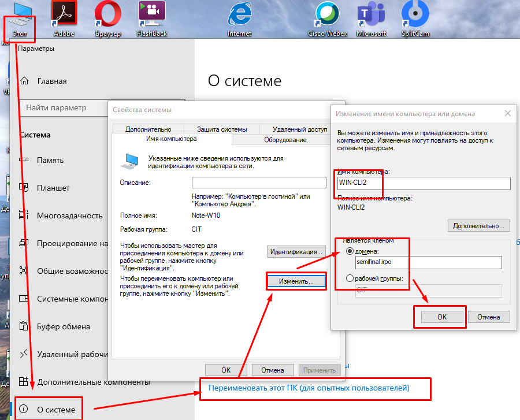The image size is (520, 420).
Task: Open the FlashBack recorder shortcut
Action: click(151, 14)
